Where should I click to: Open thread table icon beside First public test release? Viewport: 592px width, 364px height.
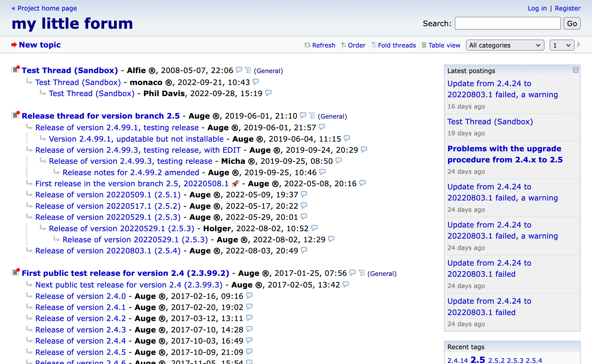[x=362, y=273]
